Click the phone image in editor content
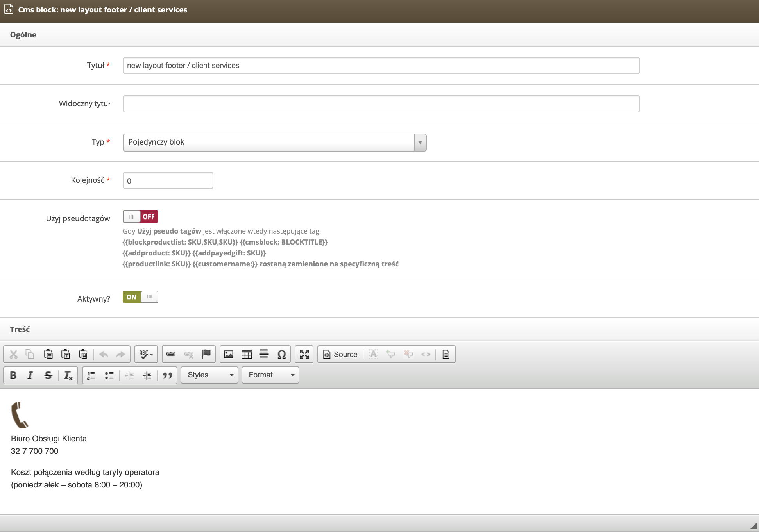The height and width of the screenshot is (532, 759). point(20,415)
